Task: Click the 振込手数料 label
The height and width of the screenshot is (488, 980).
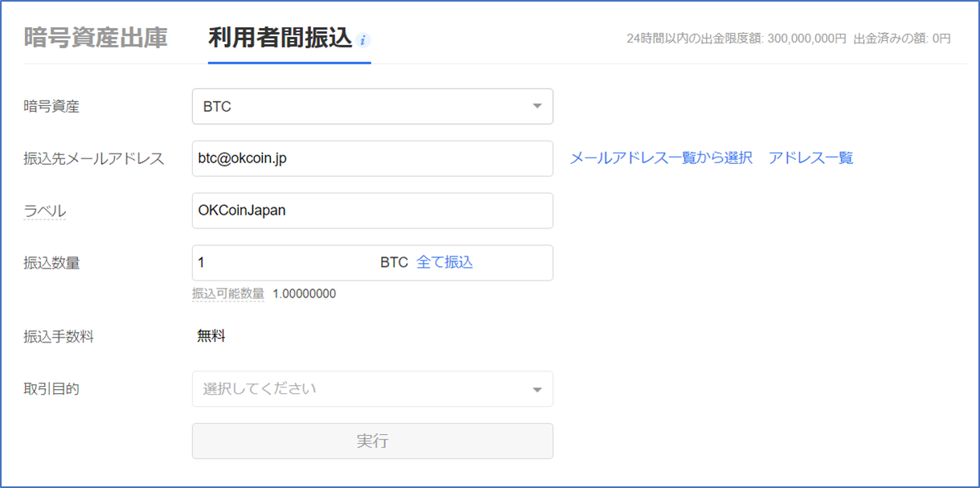Action: (59, 337)
